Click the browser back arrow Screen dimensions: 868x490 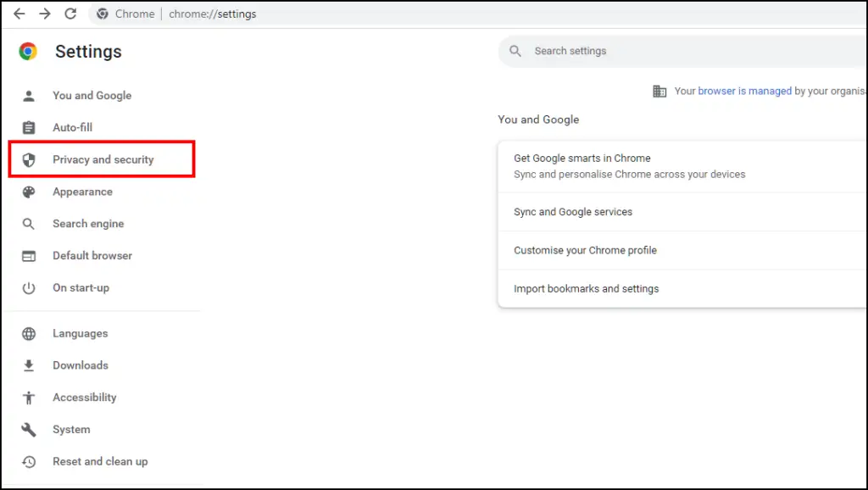pos(19,14)
